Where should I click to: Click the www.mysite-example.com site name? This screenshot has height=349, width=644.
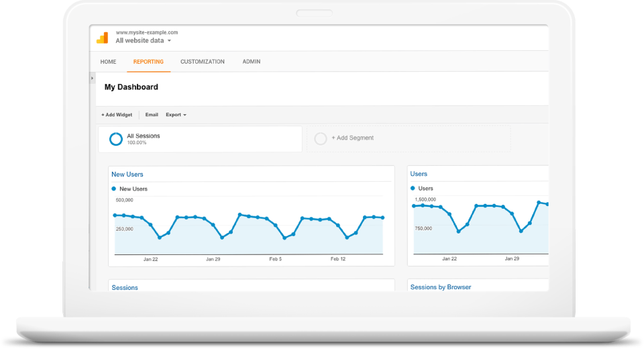(x=147, y=32)
